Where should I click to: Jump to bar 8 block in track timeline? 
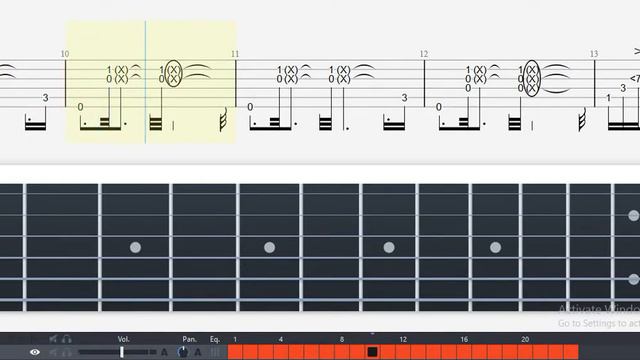[342, 352]
